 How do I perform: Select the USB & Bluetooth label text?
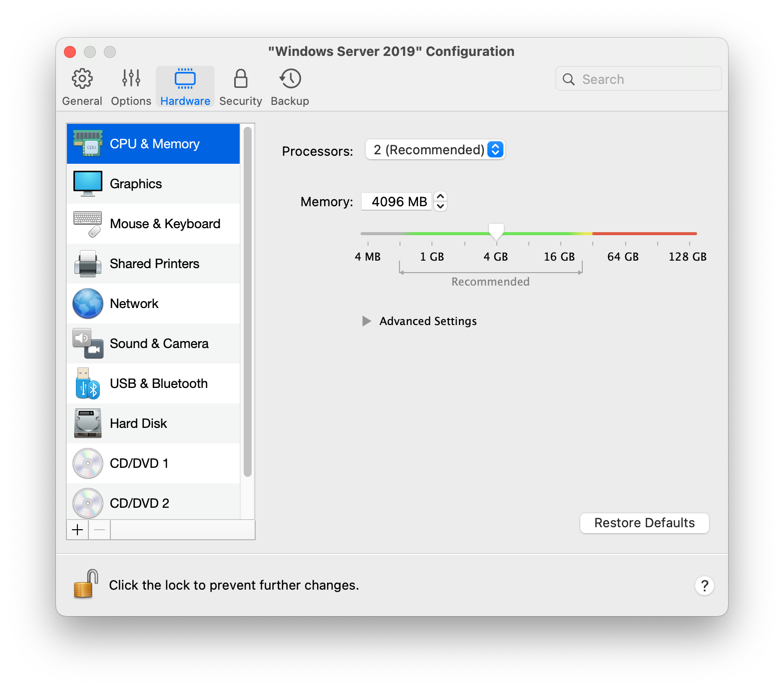point(159,383)
